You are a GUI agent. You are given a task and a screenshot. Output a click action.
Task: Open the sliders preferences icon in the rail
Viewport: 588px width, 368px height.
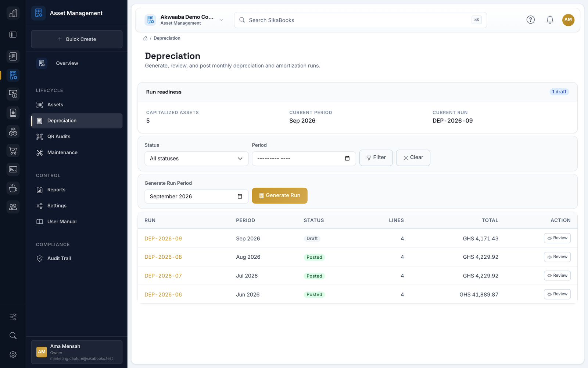(13, 317)
